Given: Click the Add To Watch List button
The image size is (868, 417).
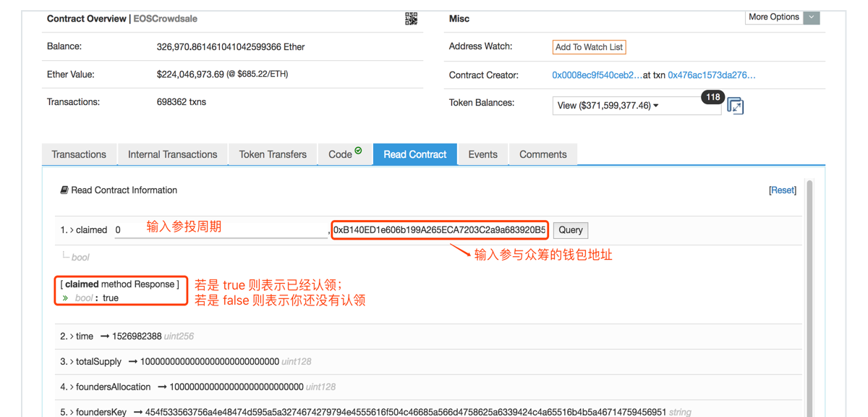Looking at the screenshot, I should 589,46.
